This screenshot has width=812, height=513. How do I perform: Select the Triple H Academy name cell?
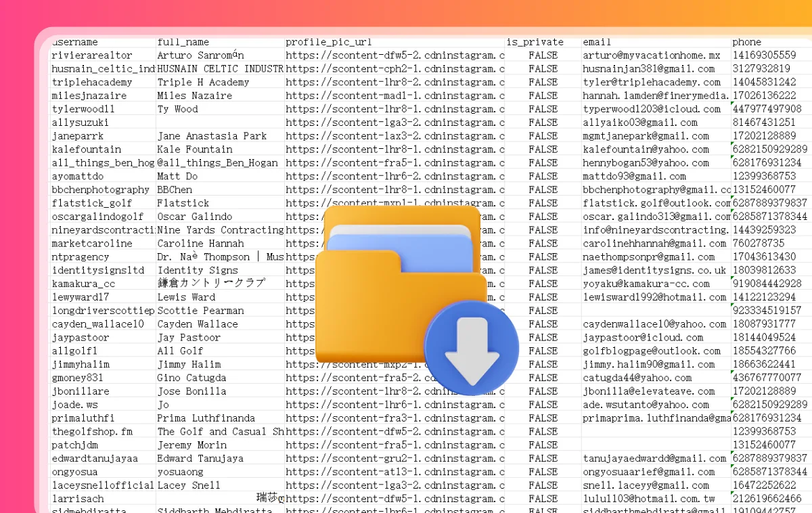(x=203, y=82)
